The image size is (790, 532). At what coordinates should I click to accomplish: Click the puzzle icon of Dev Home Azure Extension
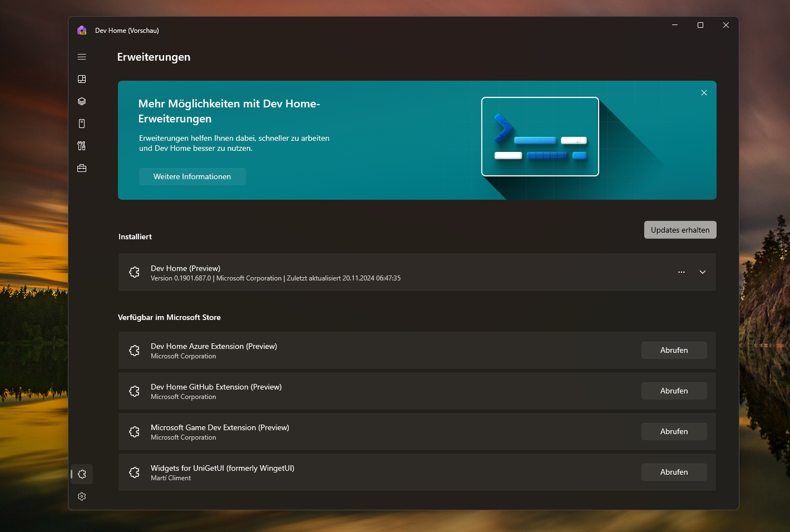click(x=134, y=351)
